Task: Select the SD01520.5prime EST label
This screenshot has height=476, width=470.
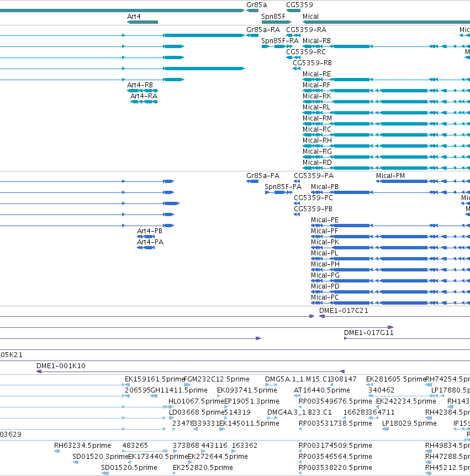Action: click(x=129, y=468)
